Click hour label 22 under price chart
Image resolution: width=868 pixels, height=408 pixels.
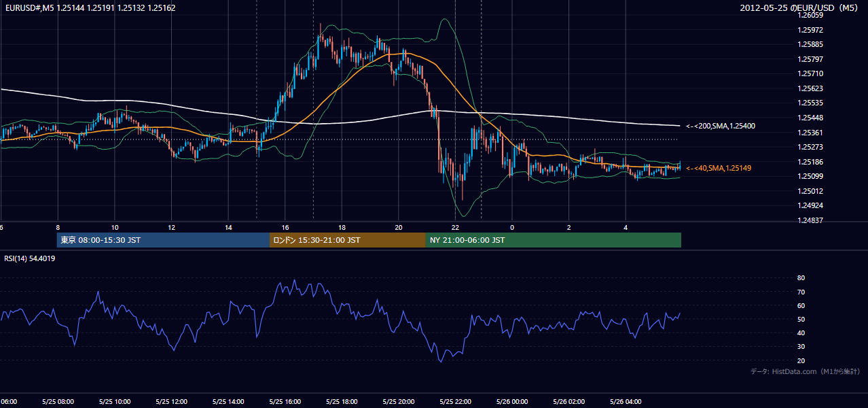(455, 227)
